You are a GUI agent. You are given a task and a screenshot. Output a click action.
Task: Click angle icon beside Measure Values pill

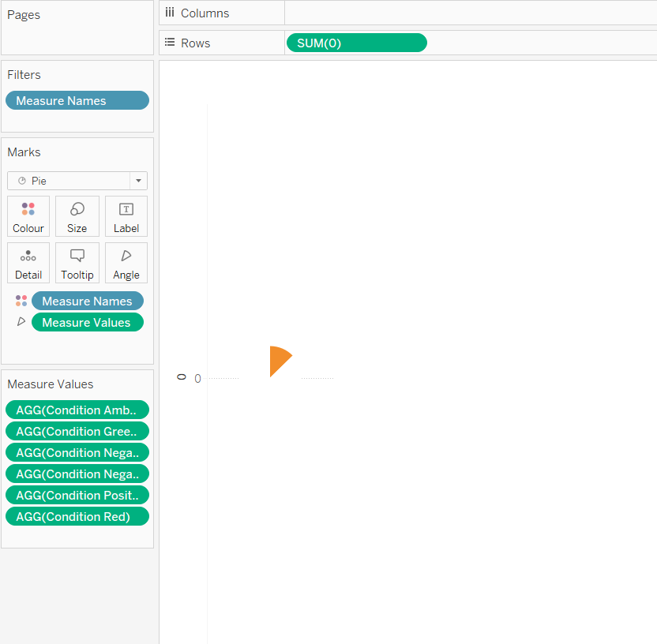tap(21, 322)
